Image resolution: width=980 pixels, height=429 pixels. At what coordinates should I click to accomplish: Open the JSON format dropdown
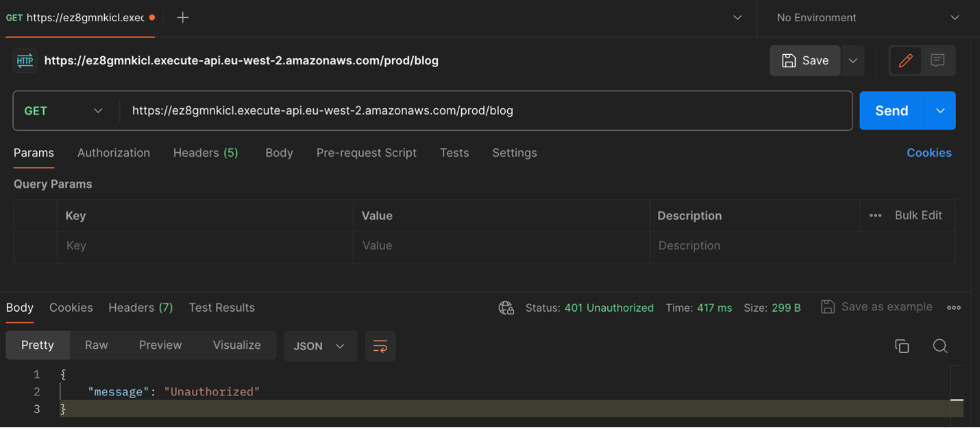coord(320,346)
